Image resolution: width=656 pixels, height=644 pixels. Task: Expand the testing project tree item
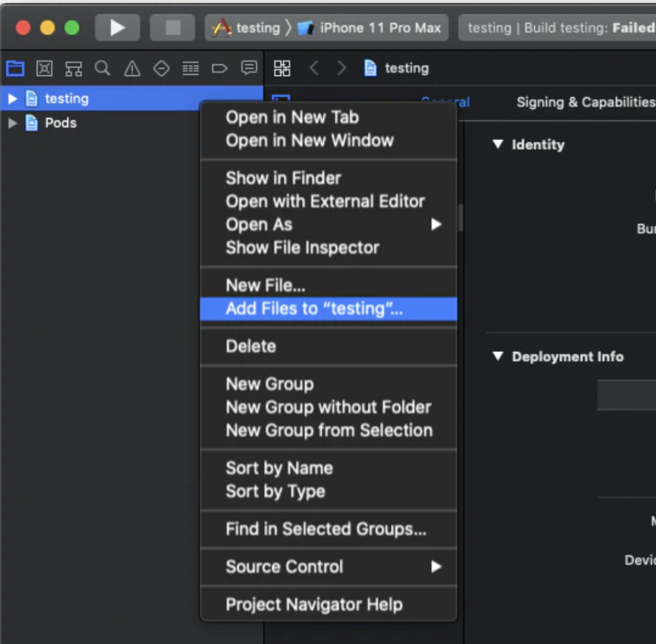click(12, 99)
